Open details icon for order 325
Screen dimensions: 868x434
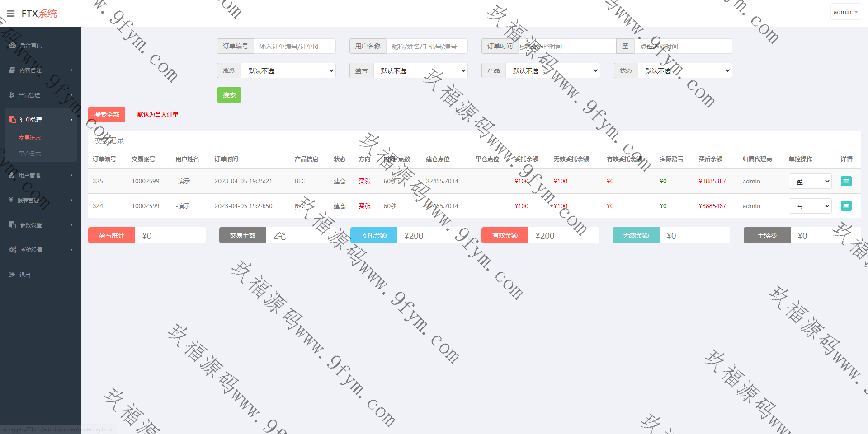point(846,181)
